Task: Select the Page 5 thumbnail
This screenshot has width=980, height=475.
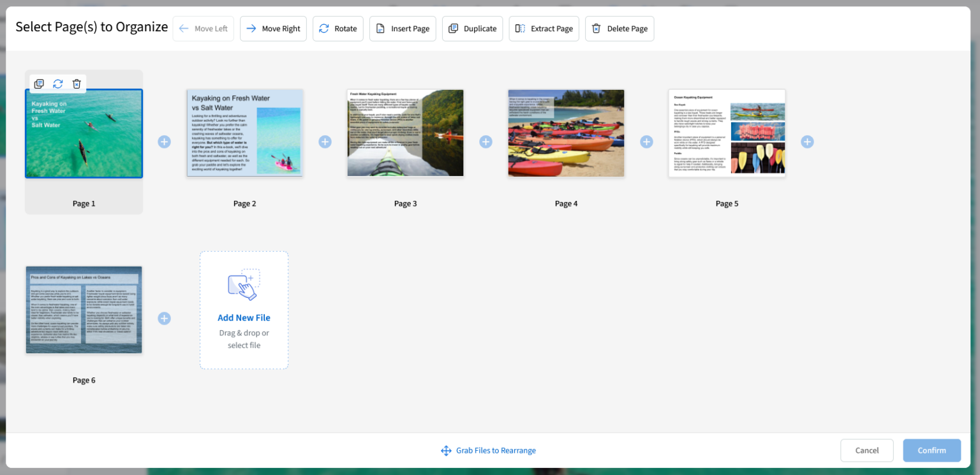Action: (727, 133)
